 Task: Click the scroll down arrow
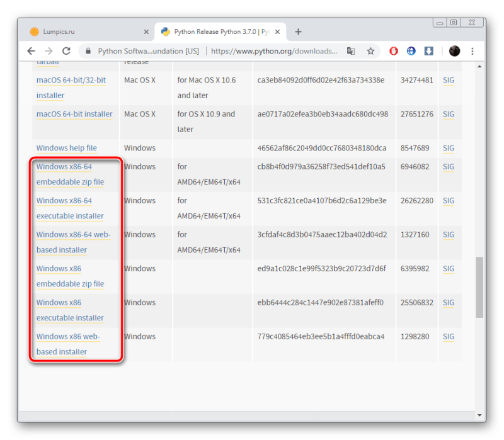479,415
